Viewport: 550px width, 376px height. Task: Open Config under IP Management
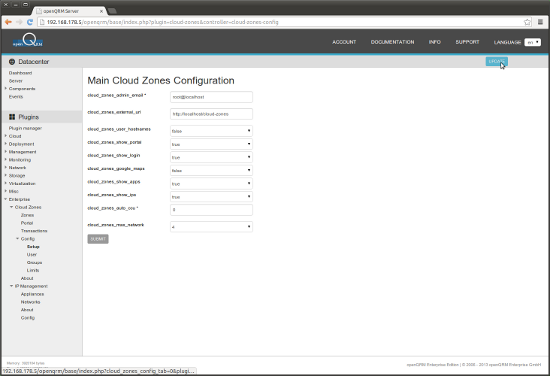(x=28, y=318)
